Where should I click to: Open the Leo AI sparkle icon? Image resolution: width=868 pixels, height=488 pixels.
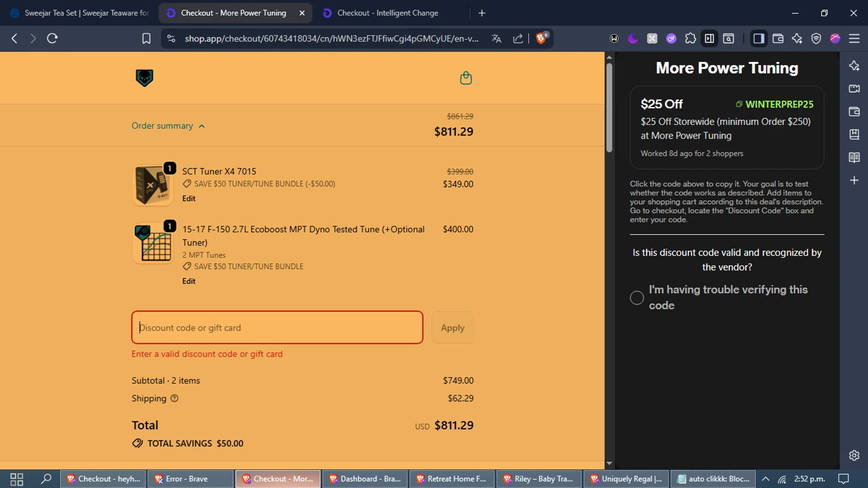(797, 38)
